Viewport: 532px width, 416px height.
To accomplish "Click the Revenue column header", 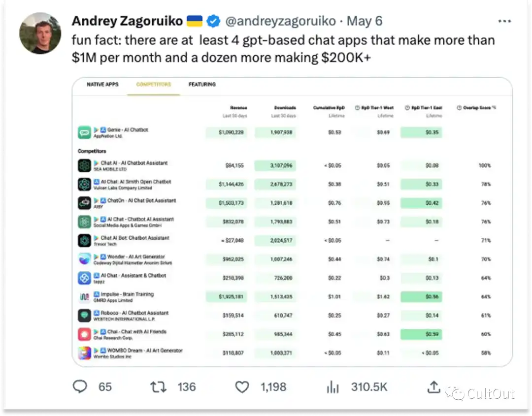I will click(x=238, y=108).
